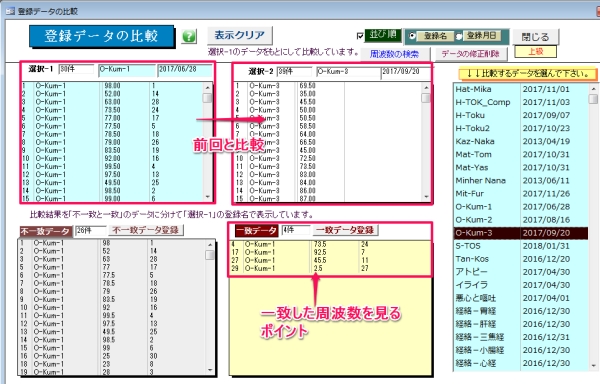Click 不一致データ row with value 77.5
Screen dimensions: 600x384
(x=112, y=275)
